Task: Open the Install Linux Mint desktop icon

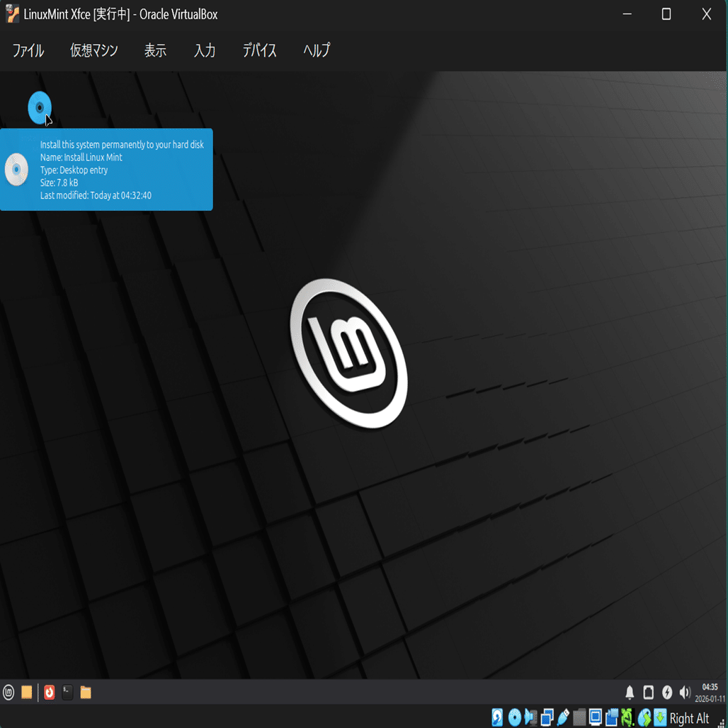Action: (x=40, y=107)
